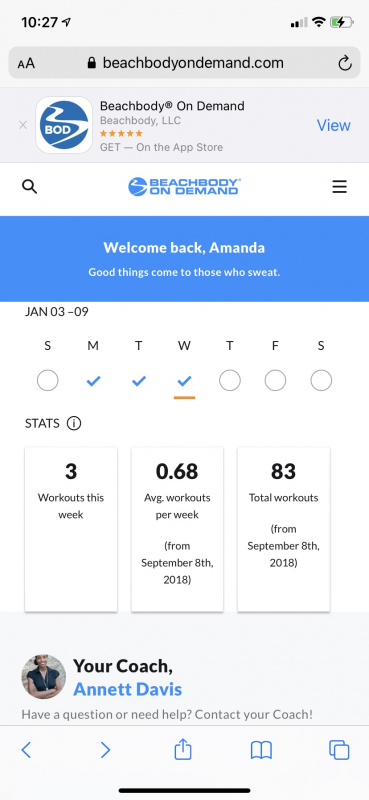Select Wednesday's checked workout mark
369x800 pixels.
click(x=184, y=381)
